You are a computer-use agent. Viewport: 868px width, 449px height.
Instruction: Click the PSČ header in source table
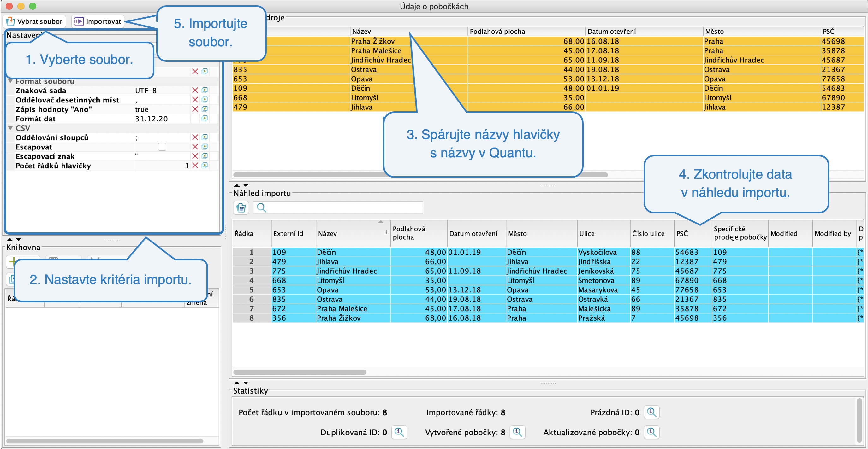[x=842, y=31]
